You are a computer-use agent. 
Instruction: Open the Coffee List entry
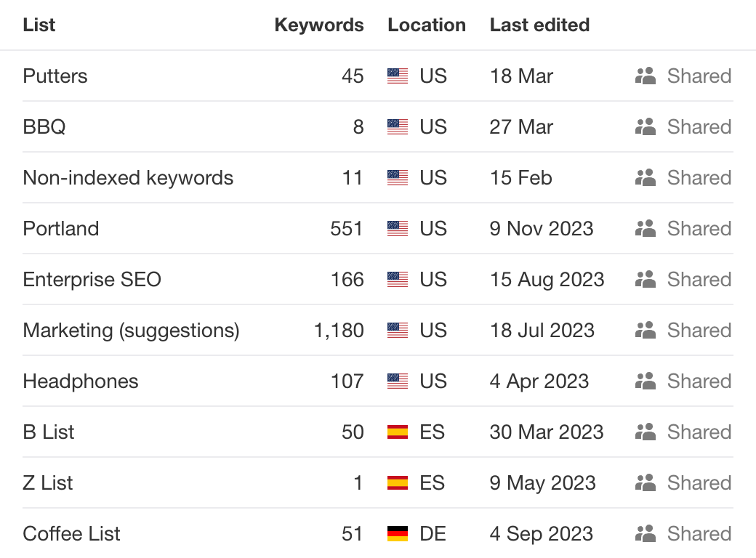pyautogui.click(x=71, y=534)
